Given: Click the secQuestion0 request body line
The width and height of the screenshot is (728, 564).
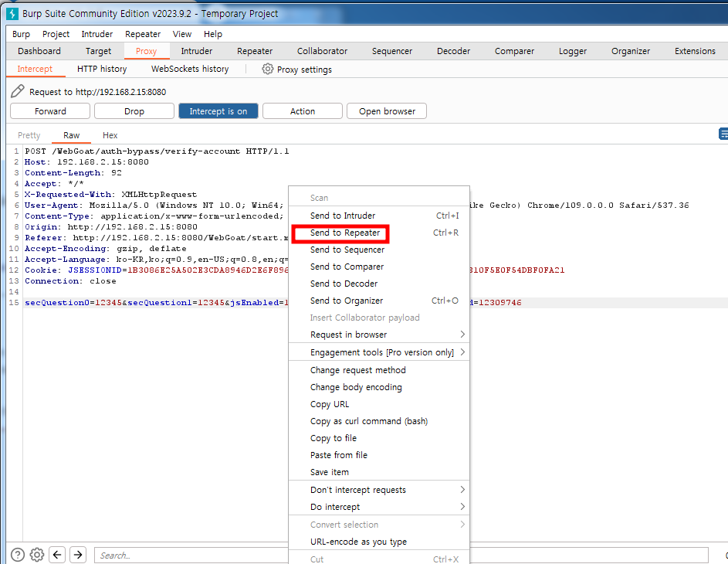Looking at the screenshot, I should tap(157, 303).
